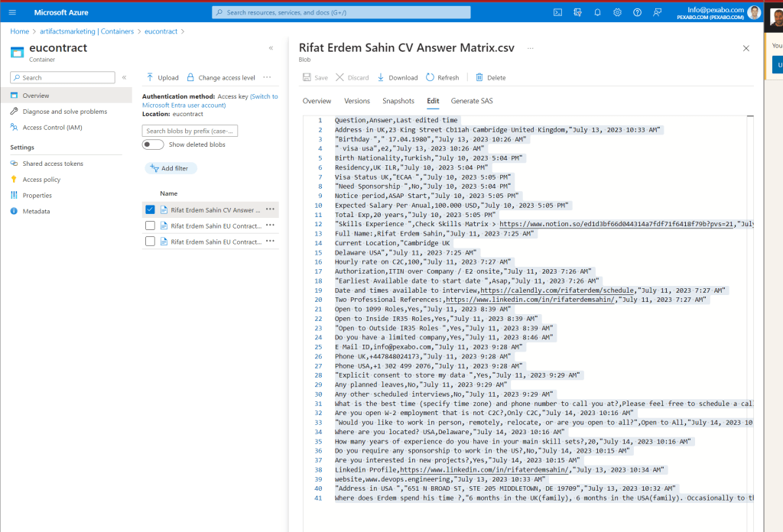Screen dimensions: 783x532
Task: Click the Rifat Erdem Sahin CV Answer blob name
Action: click(215, 210)
